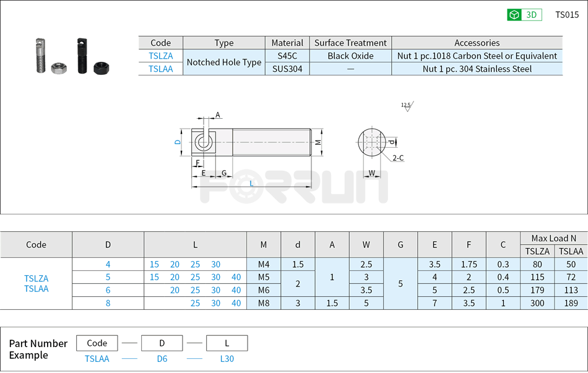Select the TSLAA row with SUS304 material
The width and height of the screenshot is (588, 373).
coord(287,69)
